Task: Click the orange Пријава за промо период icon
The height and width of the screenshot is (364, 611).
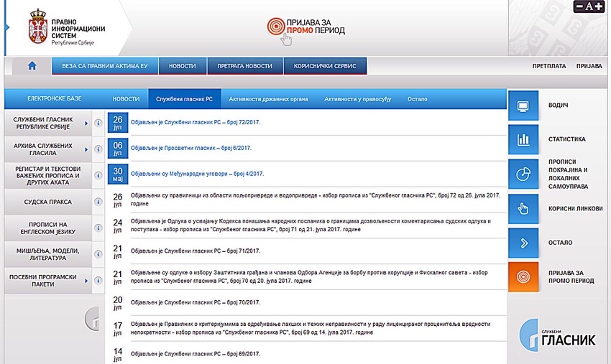Action: pos(523,277)
